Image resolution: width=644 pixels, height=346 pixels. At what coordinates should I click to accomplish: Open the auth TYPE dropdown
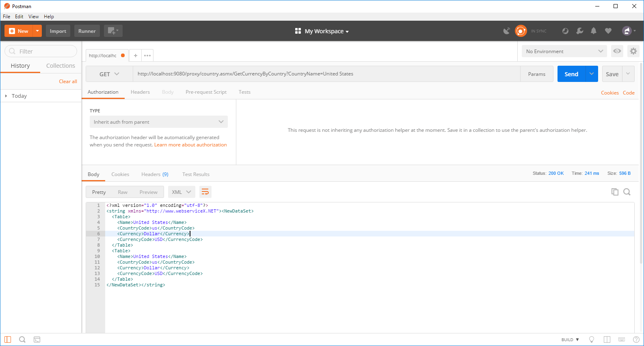(159, 122)
